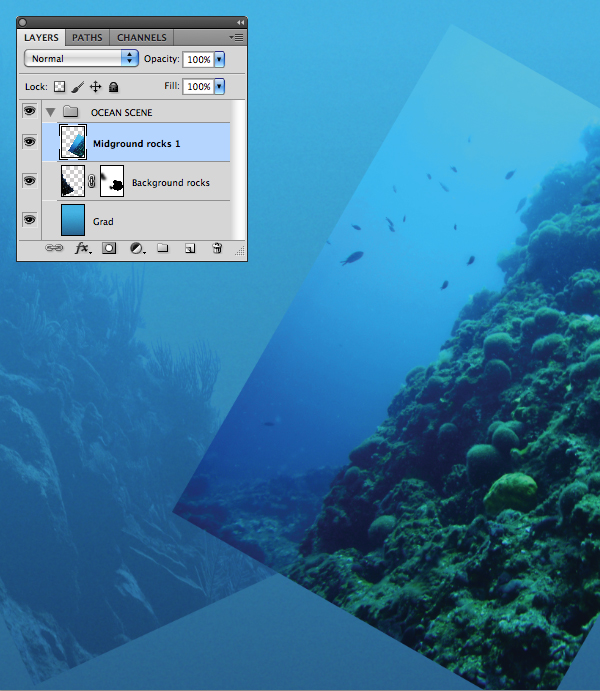The height and width of the screenshot is (691, 600).
Task: Collapse the OCEAN SCENE group triangle
Action: tap(51, 112)
